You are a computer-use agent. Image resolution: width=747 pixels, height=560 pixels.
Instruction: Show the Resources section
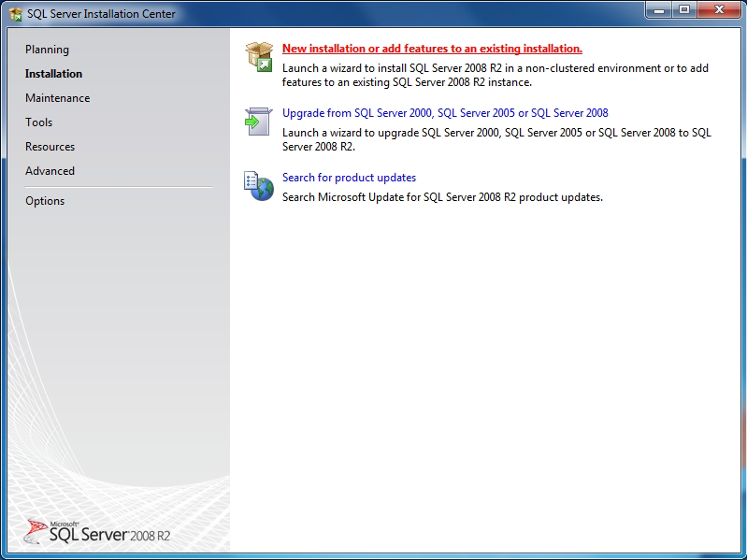(x=50, y=147)
